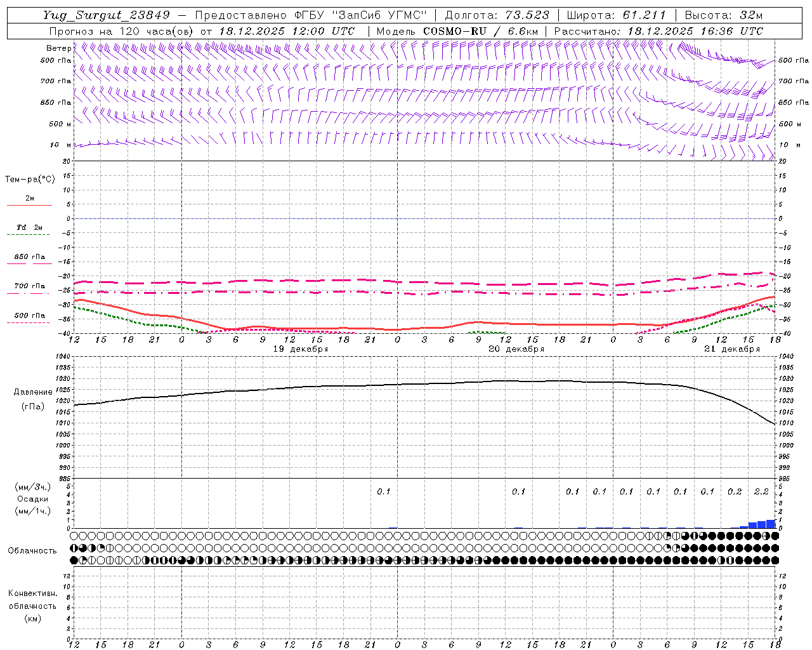The image size is (812, 650).
Task: Click the Тем-ра(°C) temperature panel label
Action: [x=30, y=180]
